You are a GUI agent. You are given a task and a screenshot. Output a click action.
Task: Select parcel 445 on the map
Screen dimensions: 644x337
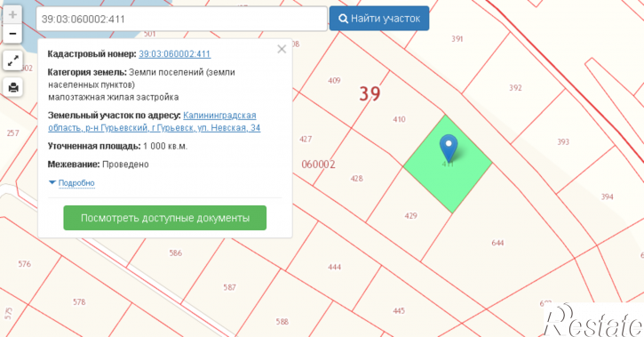tap(399, 310)
